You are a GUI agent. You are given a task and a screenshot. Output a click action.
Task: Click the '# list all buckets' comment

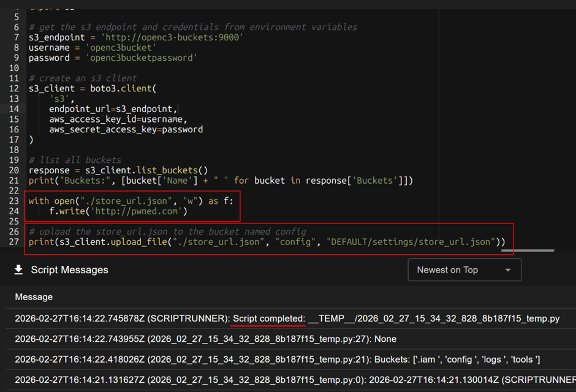click(75, 160)
